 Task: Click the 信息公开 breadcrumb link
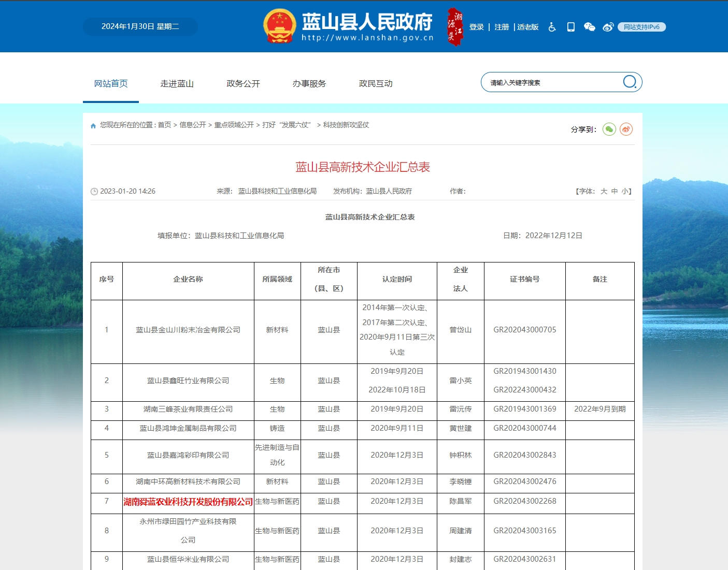[x=192, y=125]
